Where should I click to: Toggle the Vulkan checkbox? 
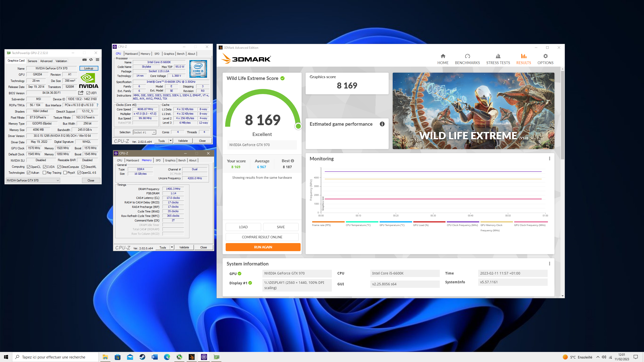(x=29, y=173)
